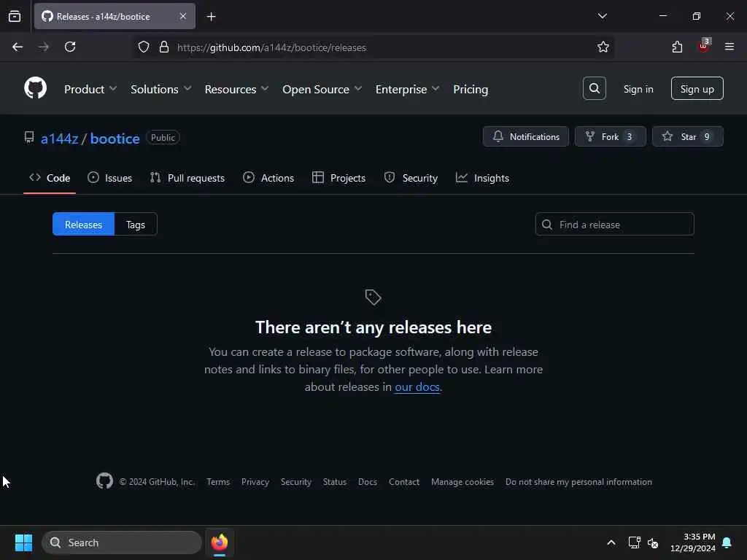Screen dimensions: 747x560
Task: Open the footer Security link
Action: pyautogui.click(x=296, y=481)
